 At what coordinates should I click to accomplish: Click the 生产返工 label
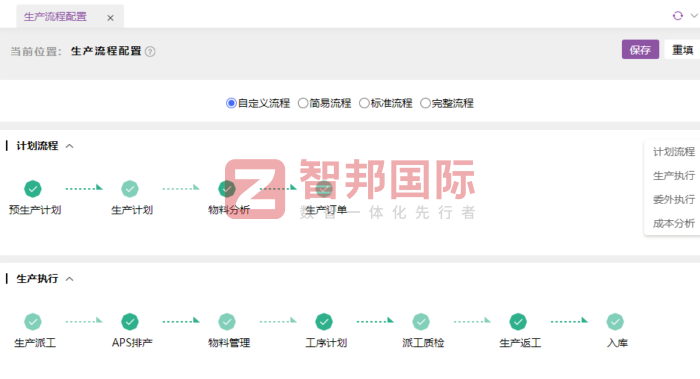pyautogui.click(x=520, y=343)
